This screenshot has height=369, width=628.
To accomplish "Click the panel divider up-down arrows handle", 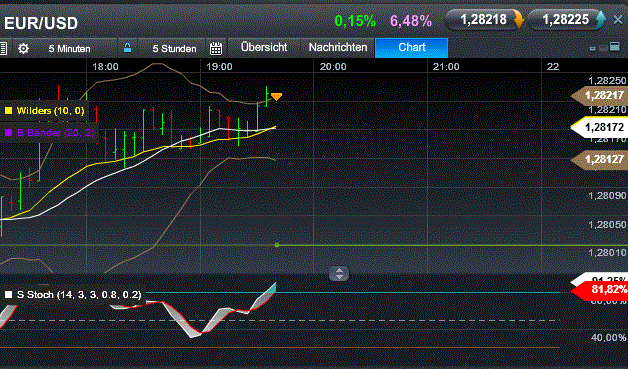I will click(339, 274).
